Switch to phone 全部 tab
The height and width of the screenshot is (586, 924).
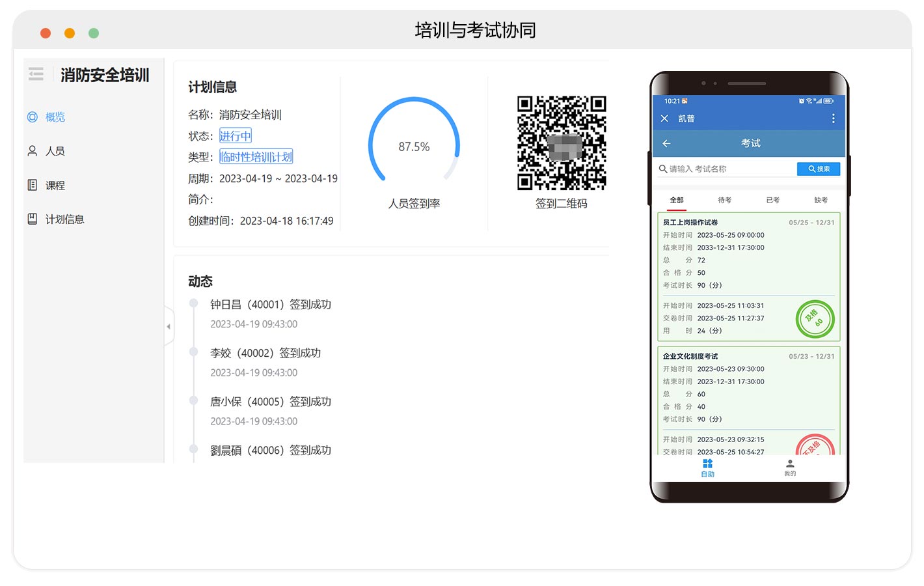click(677, 200)
